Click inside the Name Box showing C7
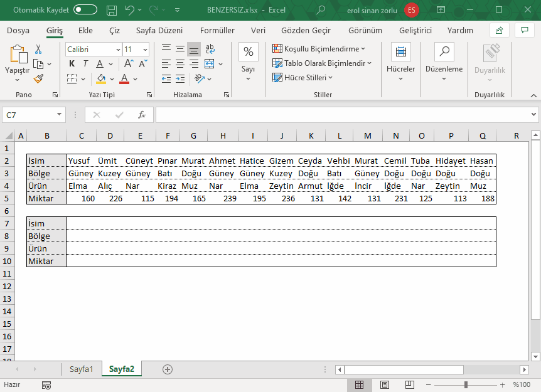Image resolution: width=541 pixels, height=392 pixels. [29, 115]
